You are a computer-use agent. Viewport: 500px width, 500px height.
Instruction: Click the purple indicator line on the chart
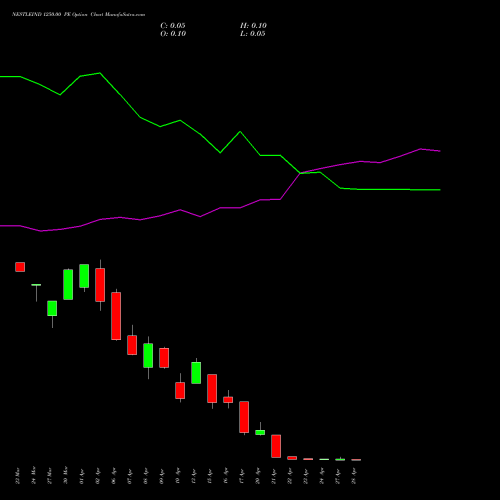220,208
